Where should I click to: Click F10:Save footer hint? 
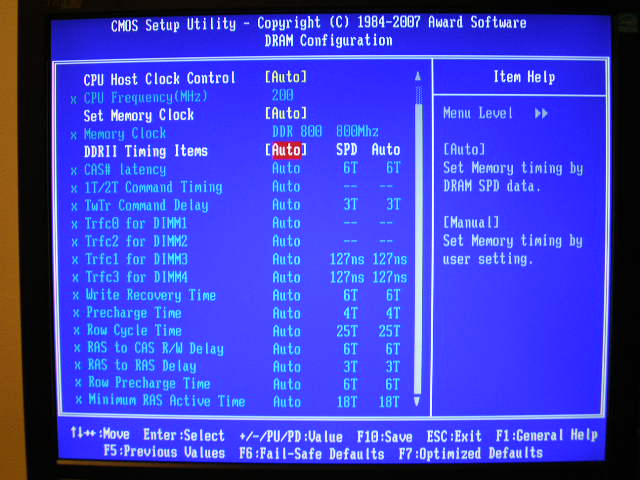384,437
